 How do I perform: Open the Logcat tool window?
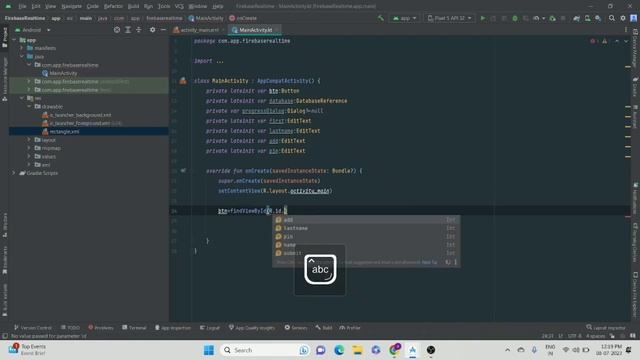210,328
